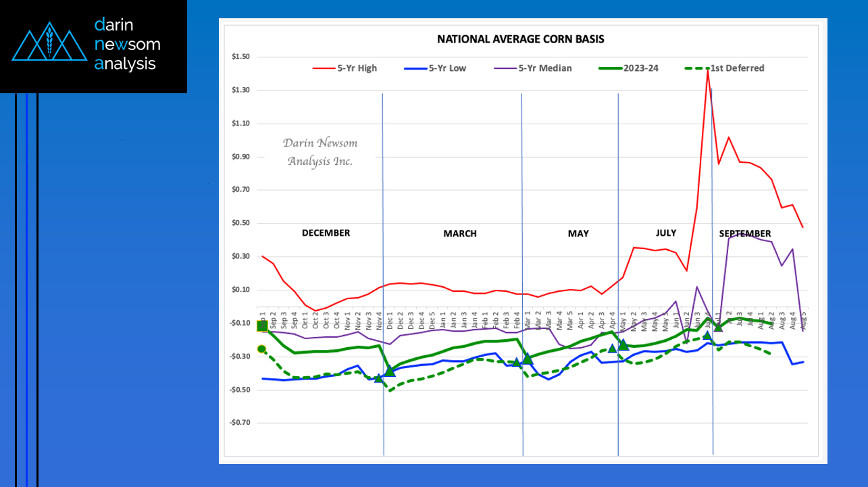
Task: Click the round marker starting the 1st Deferred line
Action: pos(262,349)
